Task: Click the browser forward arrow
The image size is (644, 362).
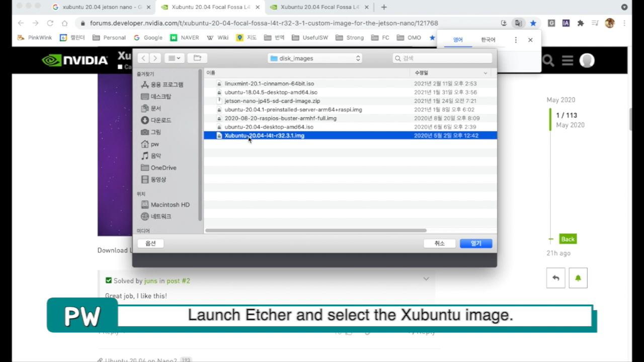Action: point(35,23)
